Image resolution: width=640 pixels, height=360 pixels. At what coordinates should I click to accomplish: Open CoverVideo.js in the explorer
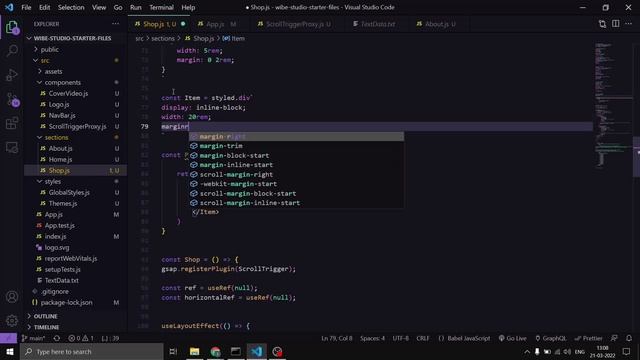coord(68,93)
